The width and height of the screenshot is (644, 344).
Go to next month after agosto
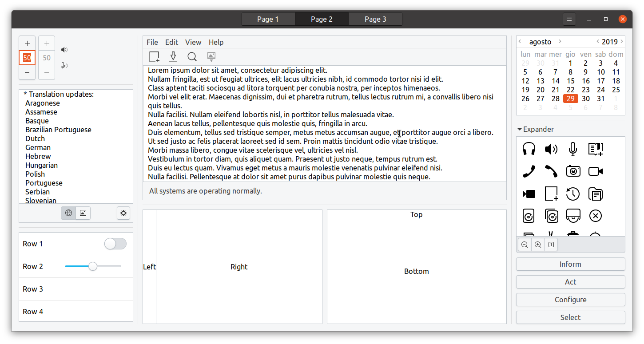pyautogui.click(x=560, y=41)
